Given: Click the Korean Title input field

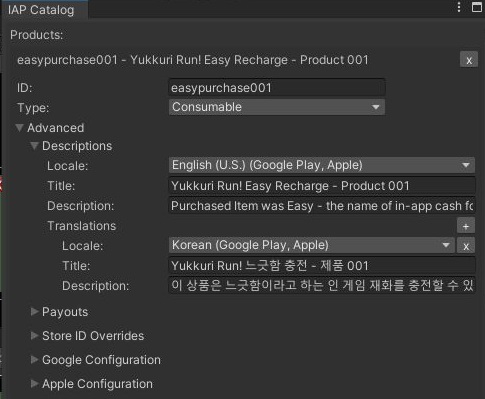Looking at the screenshot, I should point(322,266).
